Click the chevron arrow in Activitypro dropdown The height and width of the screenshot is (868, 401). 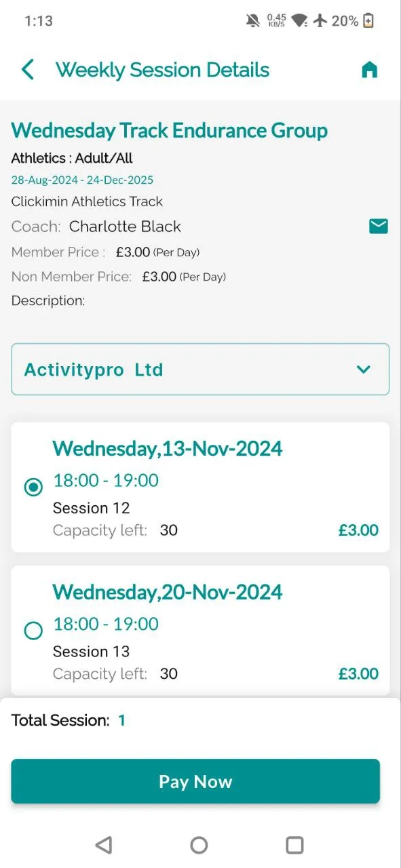coord(364,370)
